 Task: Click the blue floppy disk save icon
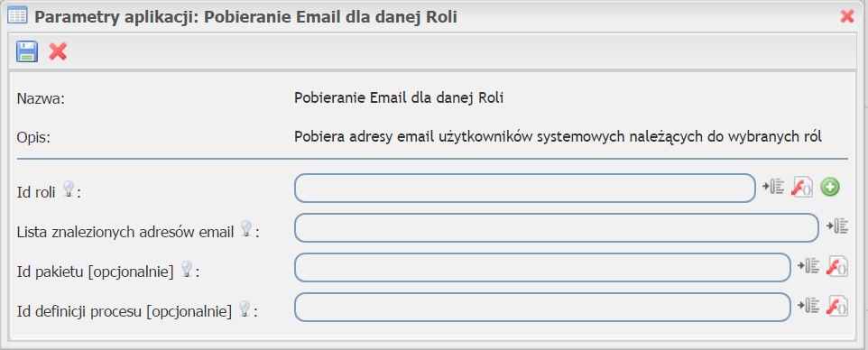(26, 51)
